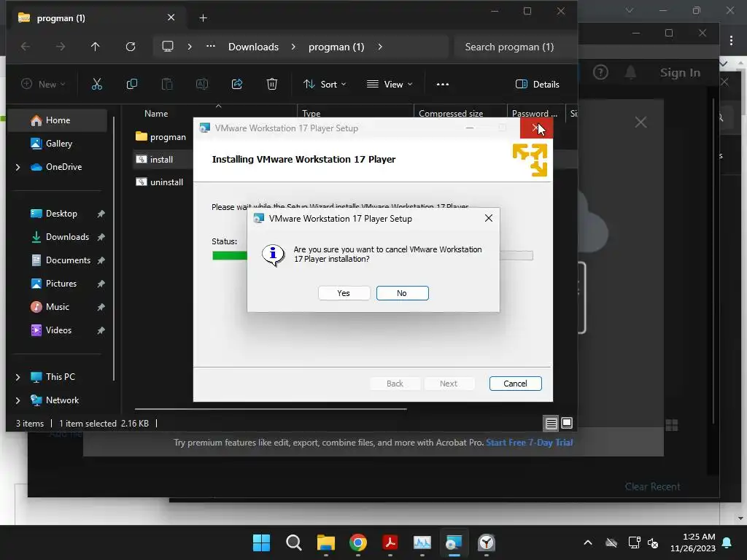
Task: Click No to continue installation
Action: [402, 293]
